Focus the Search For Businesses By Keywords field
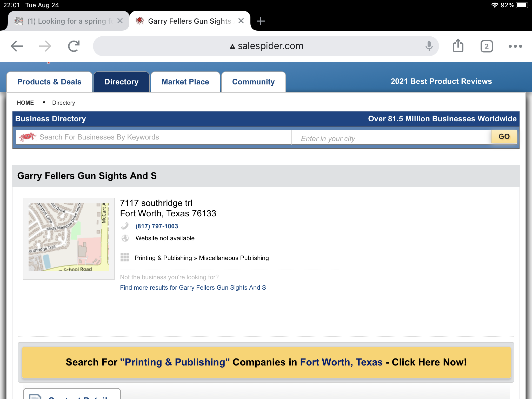The height and width of the screenshot is (399, 532). [154, 137]
